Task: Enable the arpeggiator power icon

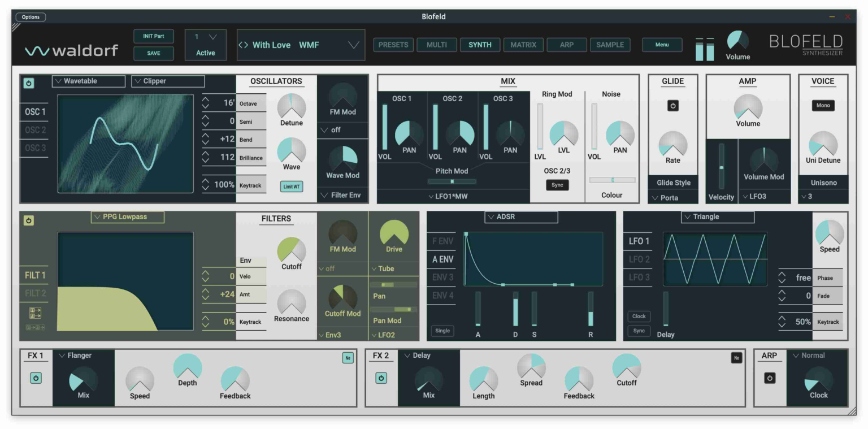Action: pos(769,378)
